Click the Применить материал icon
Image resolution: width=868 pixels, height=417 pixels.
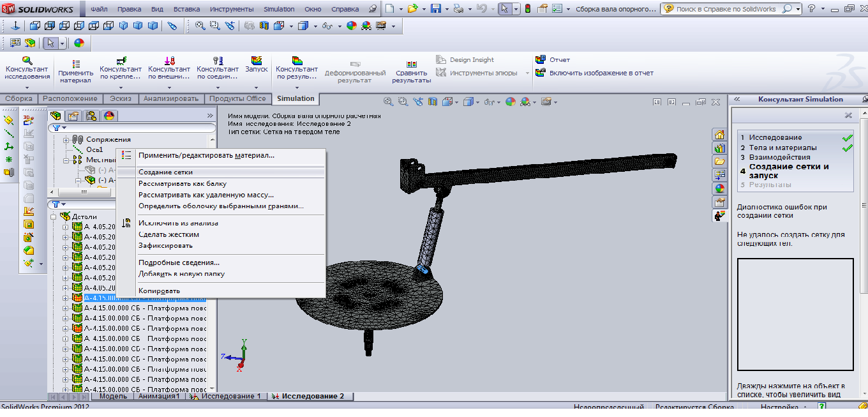pyautogui.click(x=76, y=64)
